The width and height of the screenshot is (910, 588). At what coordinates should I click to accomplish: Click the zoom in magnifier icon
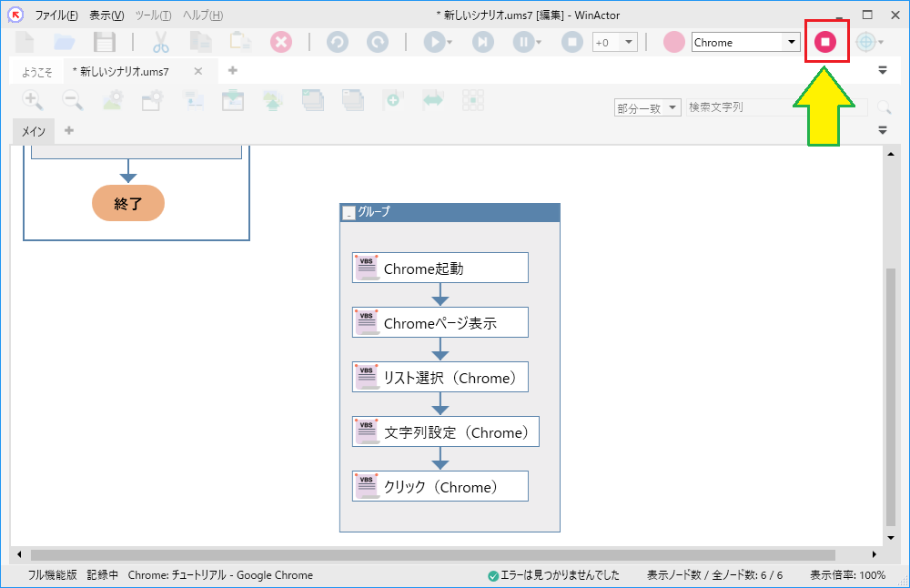click(x=33, y=100)
